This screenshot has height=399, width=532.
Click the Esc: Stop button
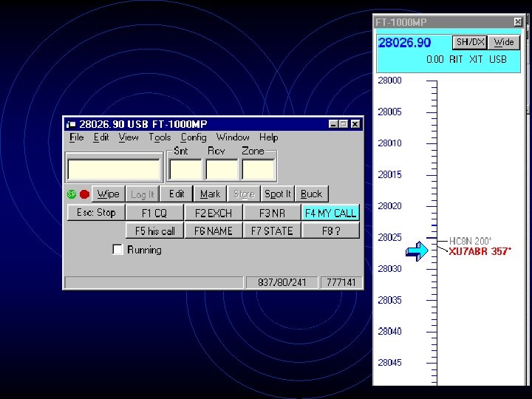[x=96, y=212]
